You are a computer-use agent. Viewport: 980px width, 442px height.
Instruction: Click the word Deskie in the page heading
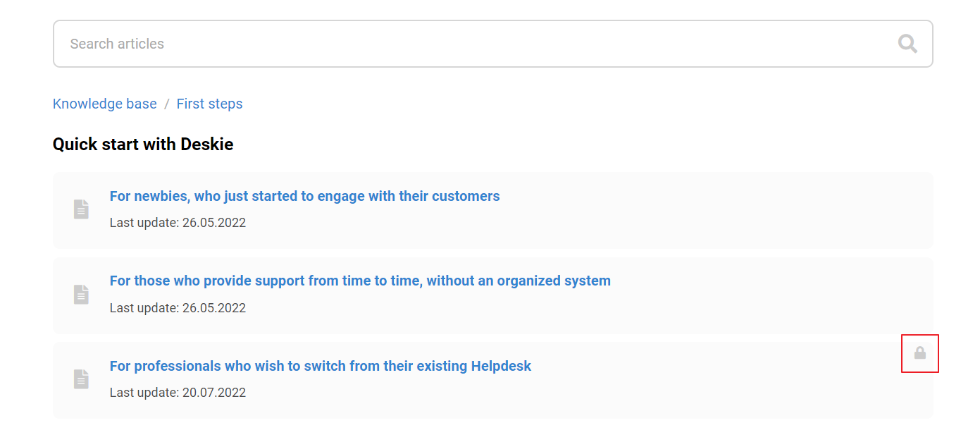tap(207, 145)
